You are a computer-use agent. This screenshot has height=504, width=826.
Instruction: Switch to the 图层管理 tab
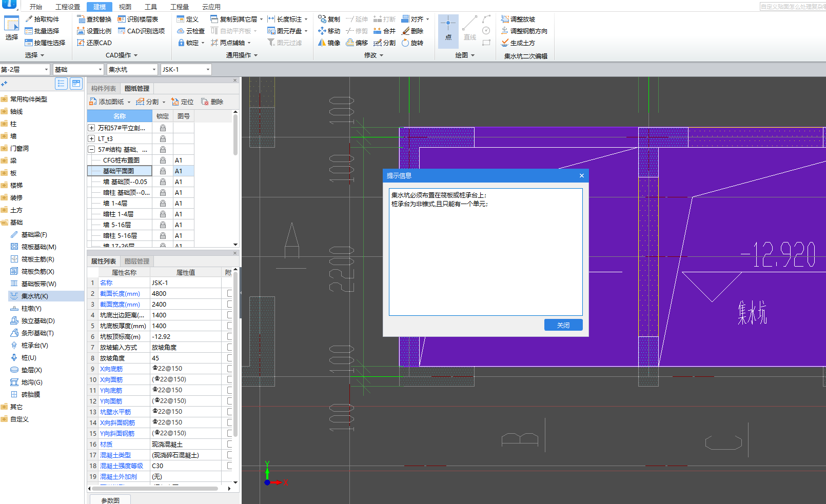click(137, 261)
